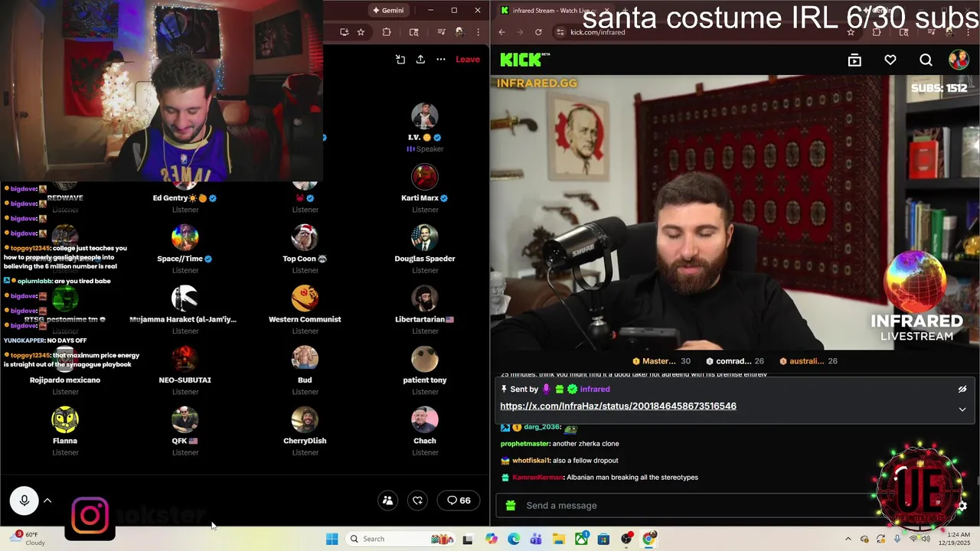980x551 pixels.
Task: Select CherryDlish listener avatar
Action: pyautogui.click(x=305, y=420)
